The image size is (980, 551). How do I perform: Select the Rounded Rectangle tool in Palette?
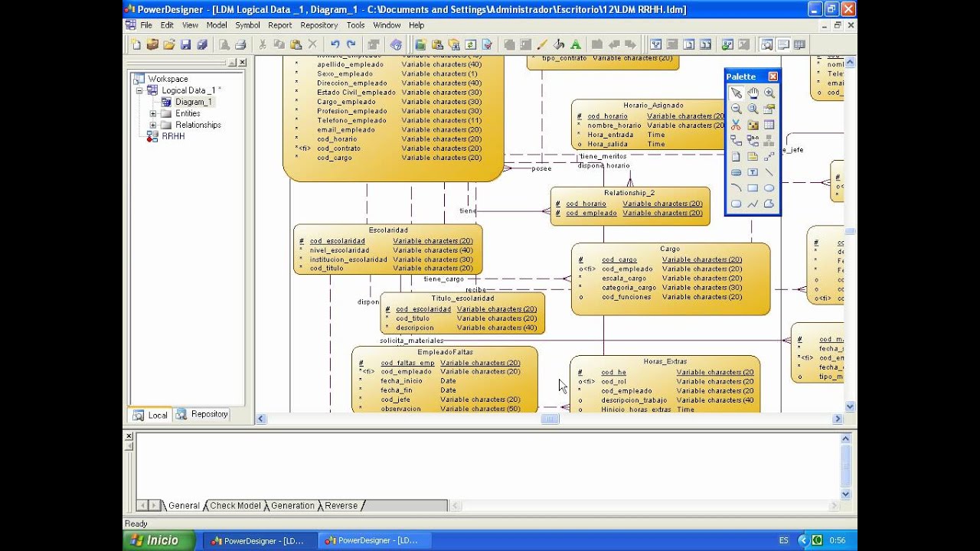pyautogui.click(x=736, y=204)
